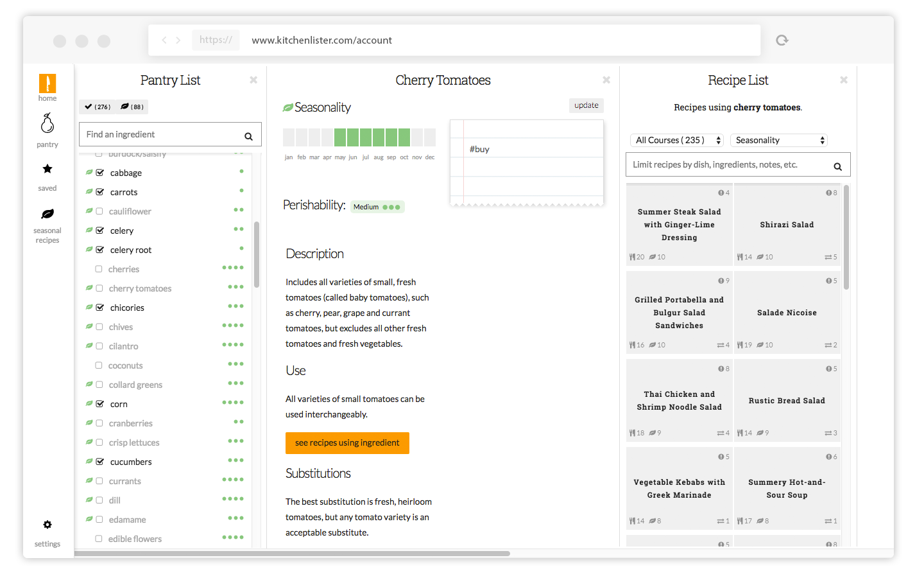Click the ingredient search magnifier icon

point(248,136)
